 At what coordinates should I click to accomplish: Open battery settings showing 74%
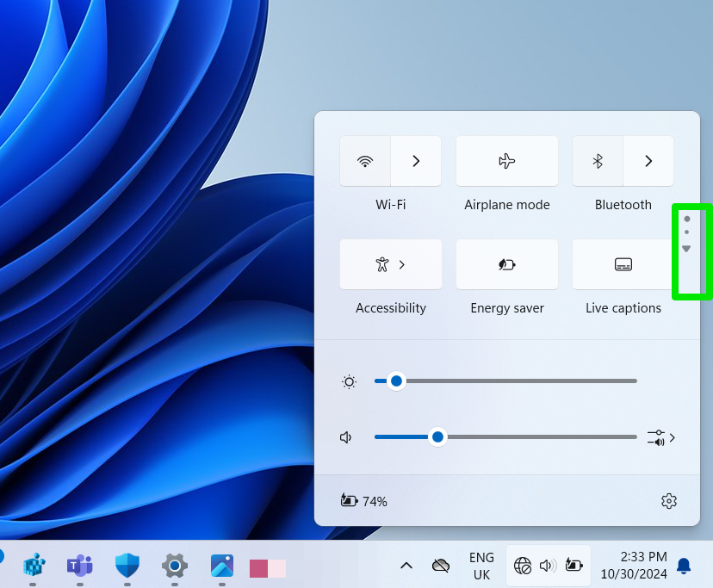point(363,501)
